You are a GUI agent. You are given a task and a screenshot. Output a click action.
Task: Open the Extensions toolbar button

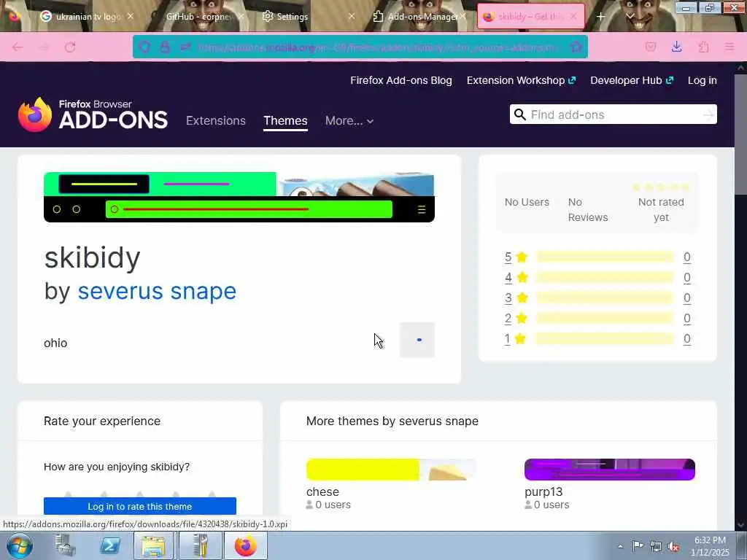(703, 47)
